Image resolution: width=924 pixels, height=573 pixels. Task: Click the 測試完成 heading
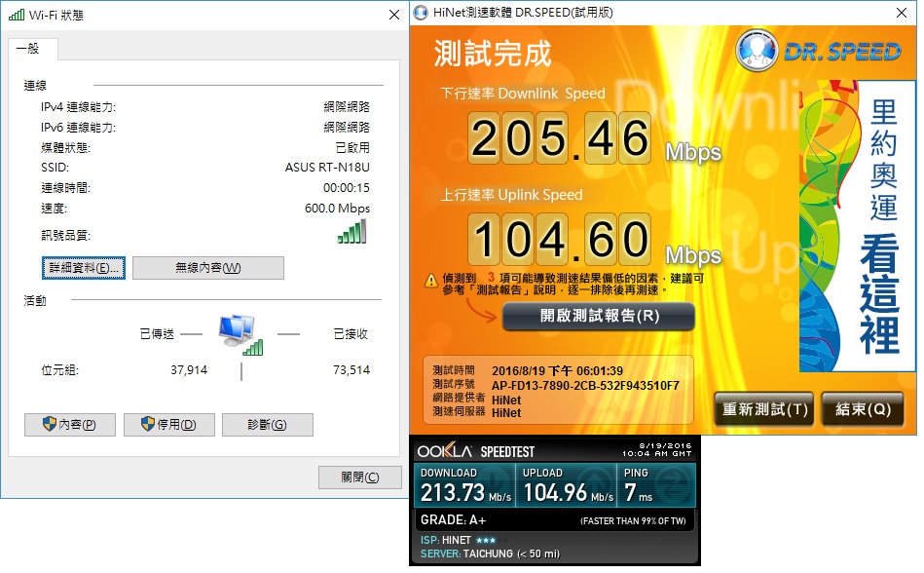493,54
